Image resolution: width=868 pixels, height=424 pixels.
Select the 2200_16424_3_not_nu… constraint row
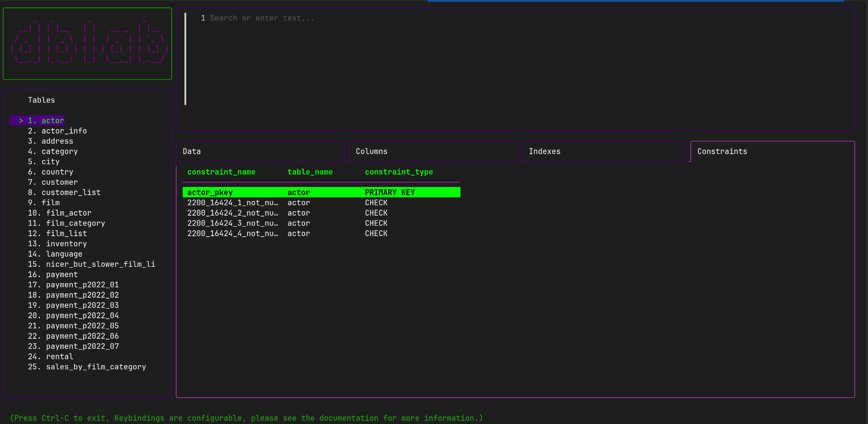tap(322, 223)
